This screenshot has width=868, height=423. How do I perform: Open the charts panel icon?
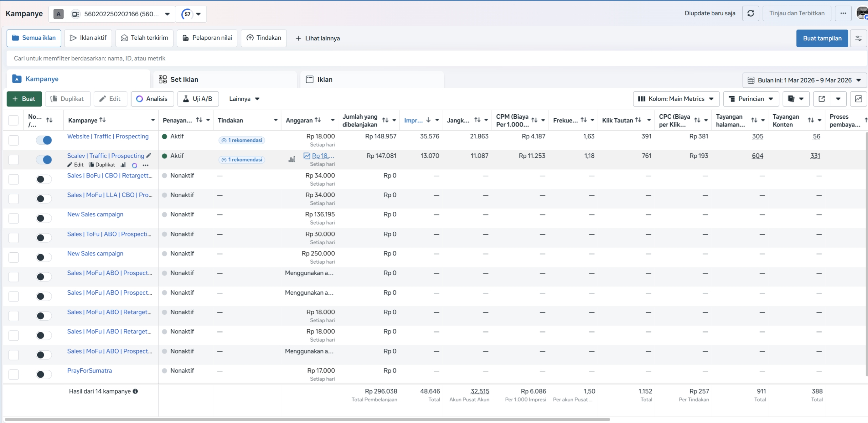pos(858,99)
